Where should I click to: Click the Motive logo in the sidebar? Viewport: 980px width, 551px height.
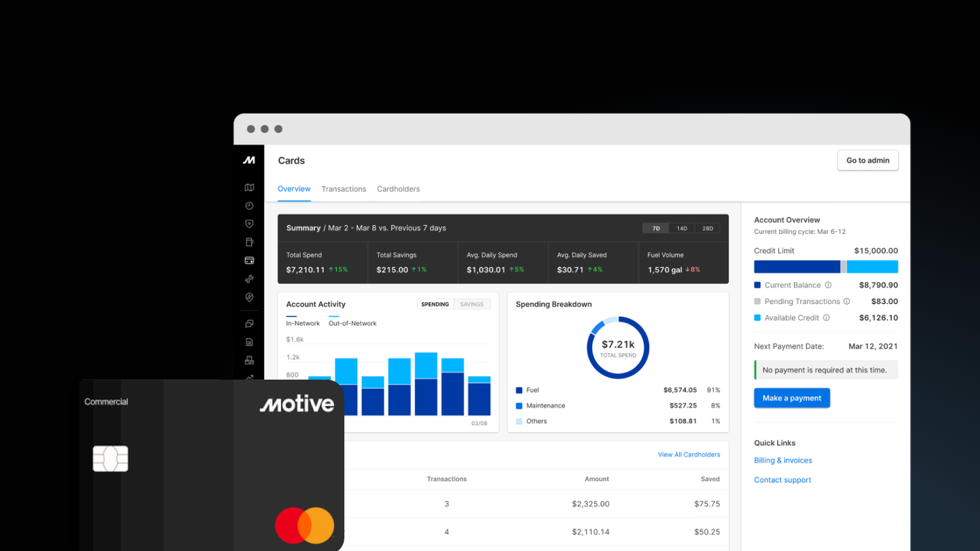click(x=249, y=161)
